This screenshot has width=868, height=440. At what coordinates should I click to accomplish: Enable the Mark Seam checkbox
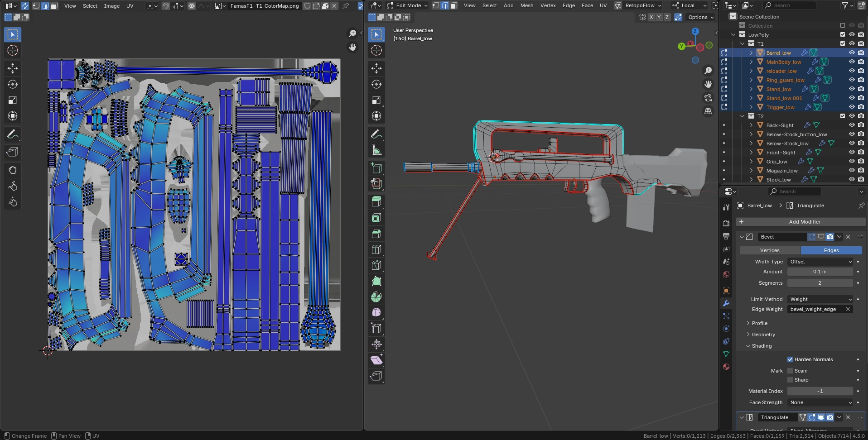pos(790,371)
